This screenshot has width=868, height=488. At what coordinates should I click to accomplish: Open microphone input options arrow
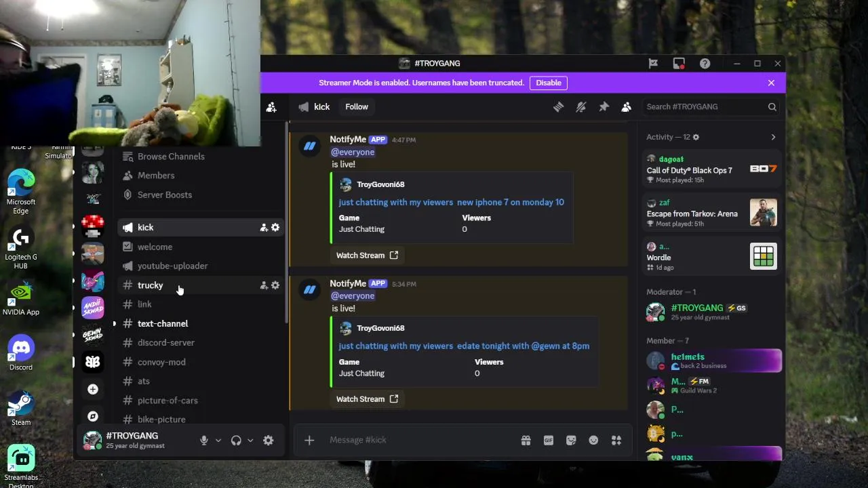[218, 441]
